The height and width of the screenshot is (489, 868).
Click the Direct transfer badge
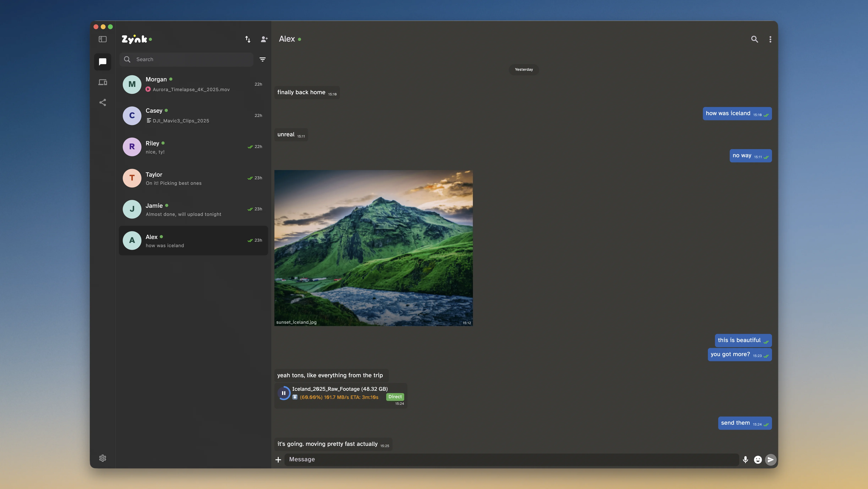[395, 397]
